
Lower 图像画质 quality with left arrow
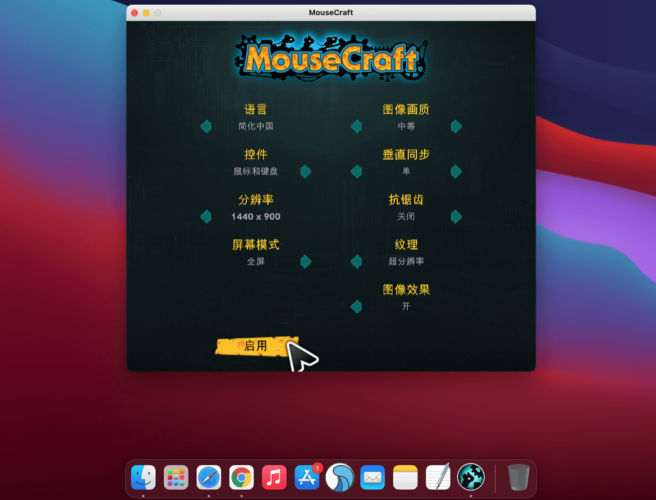(355, 126)
